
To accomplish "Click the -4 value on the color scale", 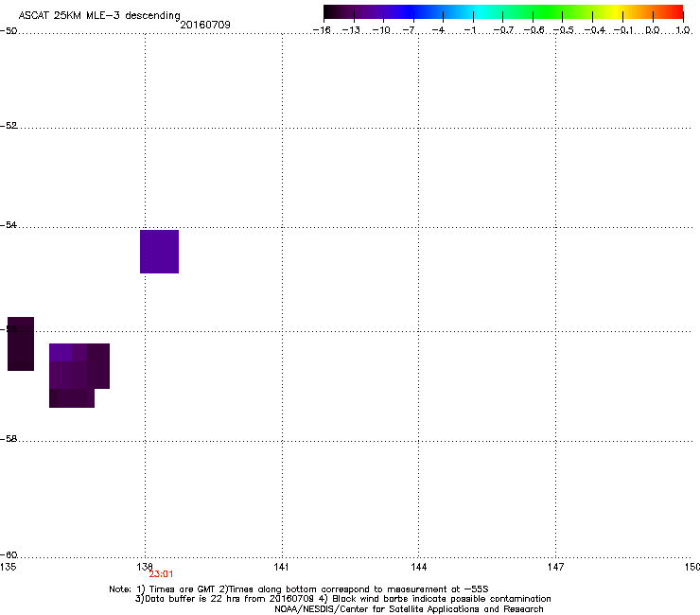I will point(439,30).
